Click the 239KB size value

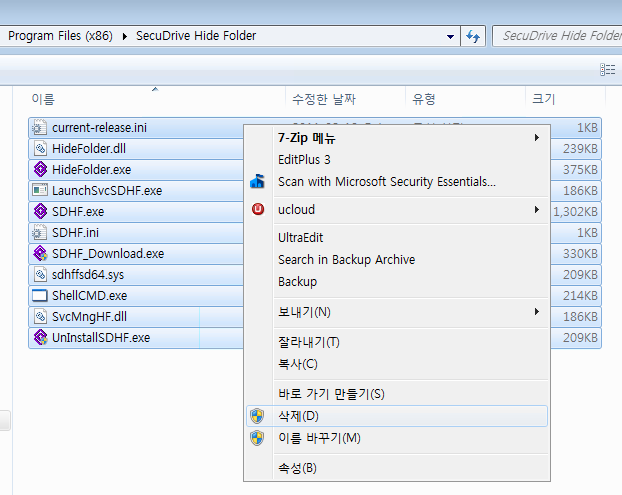point(580,149)
